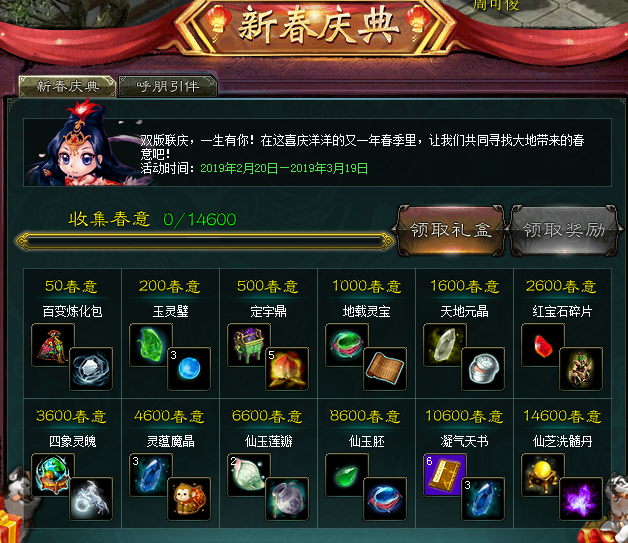Switch to the 呼朋引伴 tab
This screenshot has width=628, height=543.
168,86
